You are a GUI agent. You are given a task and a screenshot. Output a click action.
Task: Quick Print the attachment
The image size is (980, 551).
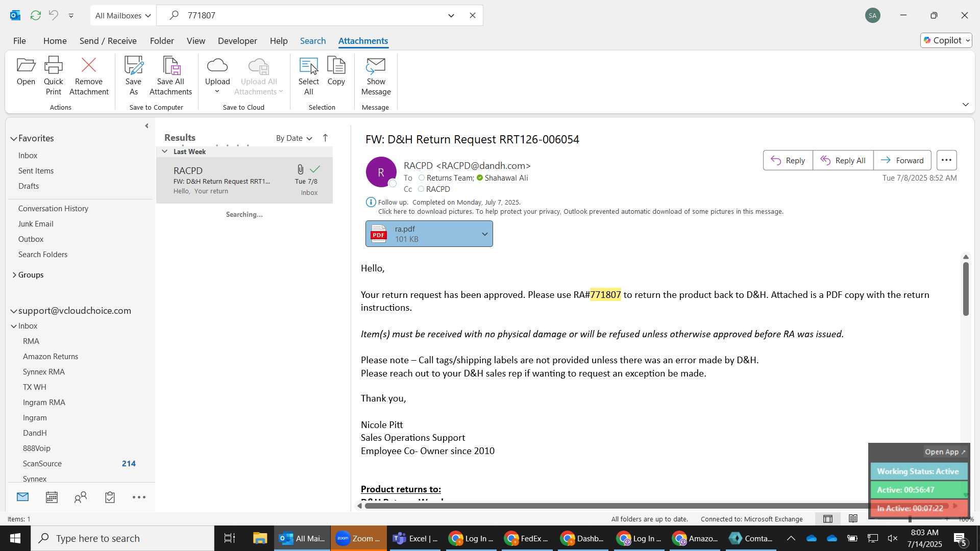(53, 76)
